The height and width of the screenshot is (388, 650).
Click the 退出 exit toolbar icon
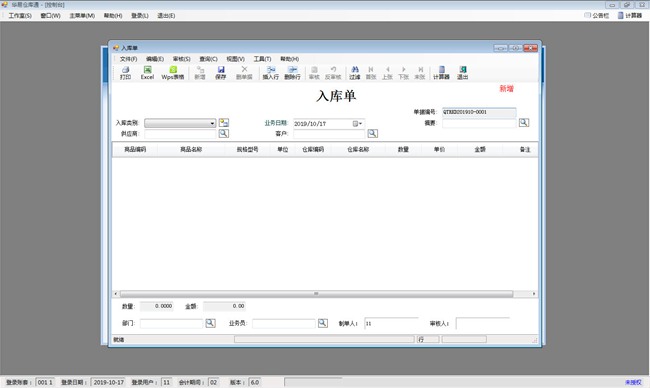pos(463,73)
